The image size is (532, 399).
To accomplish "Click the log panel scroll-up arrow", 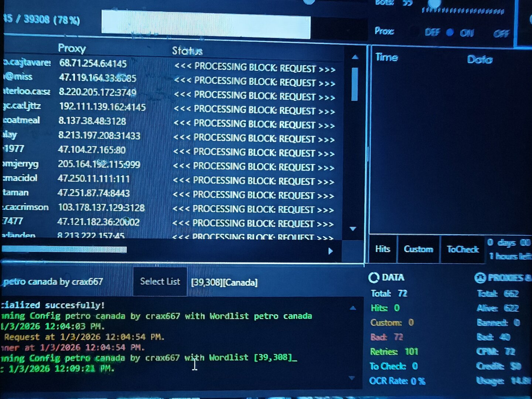I will (353, 308).
